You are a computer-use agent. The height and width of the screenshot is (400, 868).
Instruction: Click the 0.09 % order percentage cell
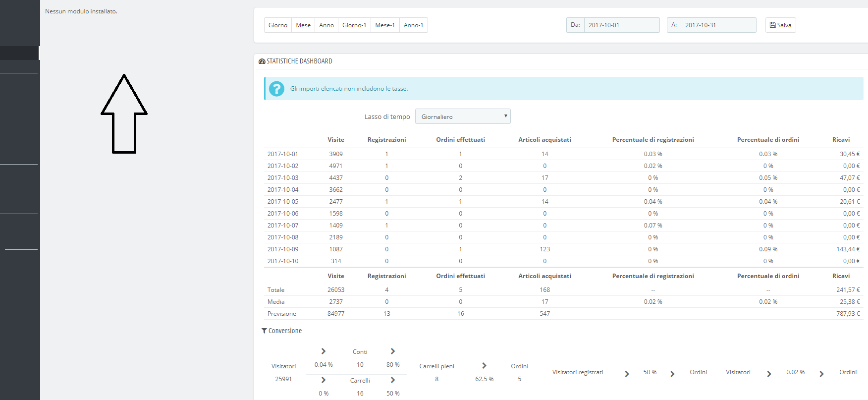pos(768,249)
